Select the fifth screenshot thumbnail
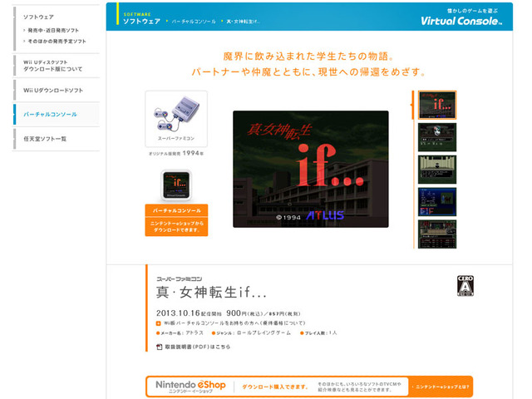Screen dimensions: 532x399 click(436, 234)
